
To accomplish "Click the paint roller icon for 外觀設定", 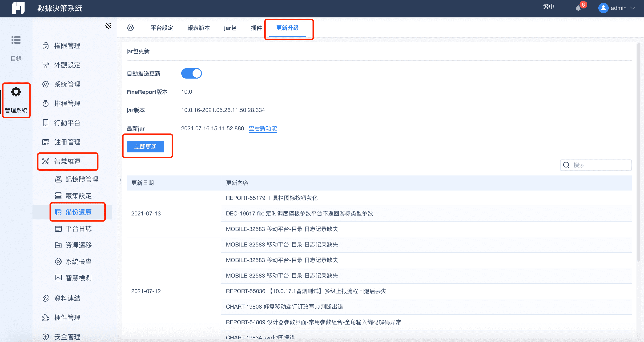I will 45,65.
